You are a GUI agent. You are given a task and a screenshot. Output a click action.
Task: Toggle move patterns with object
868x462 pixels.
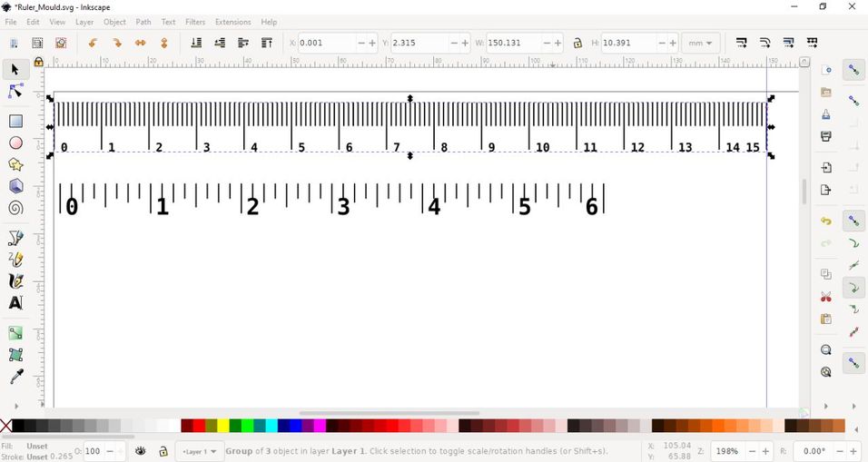point(812,43)
